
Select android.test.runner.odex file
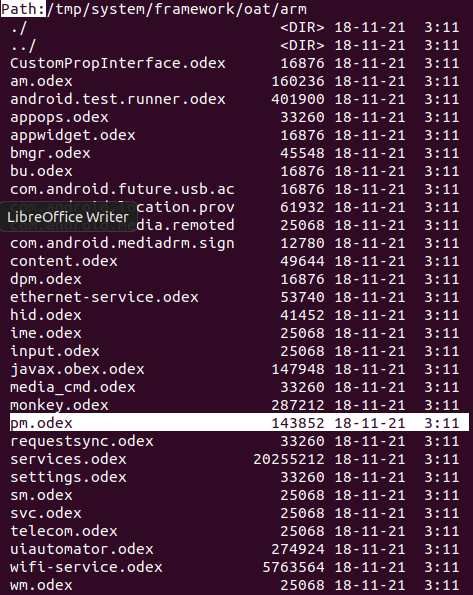[x=239, y=99]
